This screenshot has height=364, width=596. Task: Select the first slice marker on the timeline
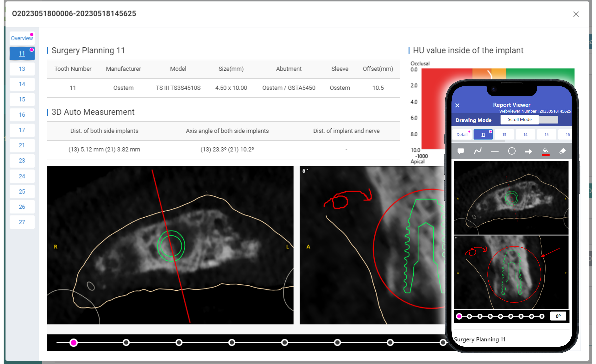coord(74,343)
